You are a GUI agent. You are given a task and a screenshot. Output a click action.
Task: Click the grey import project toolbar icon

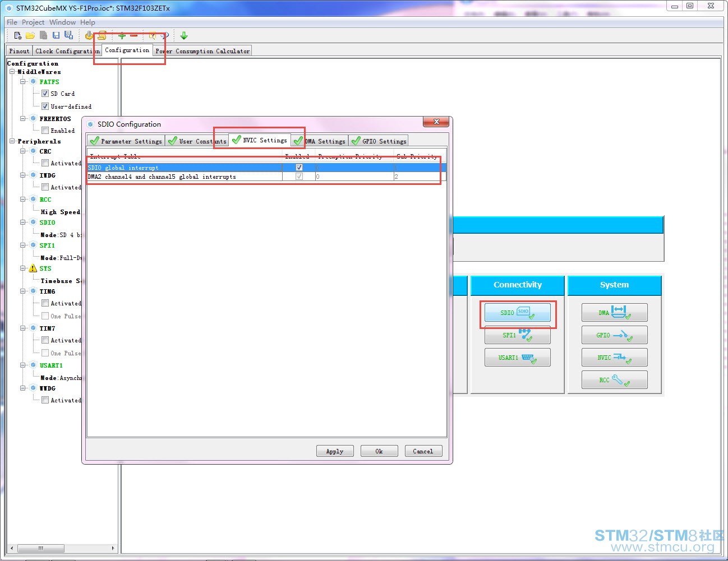click(43, 36)
